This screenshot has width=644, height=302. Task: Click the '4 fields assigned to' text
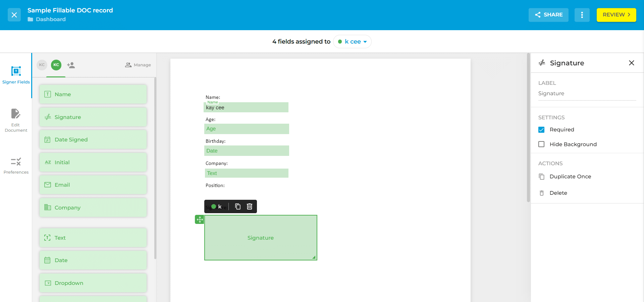click(x=301, y=42)
